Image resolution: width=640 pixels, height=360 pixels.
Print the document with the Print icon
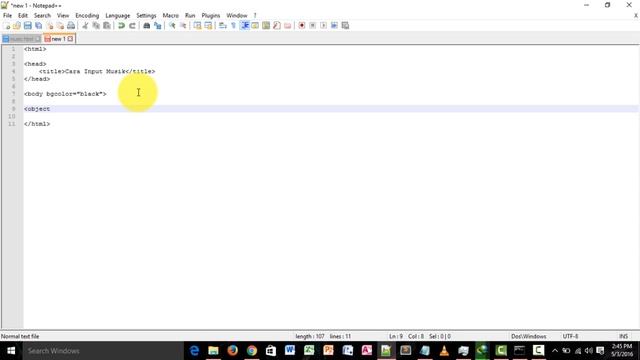(x=71, y=26)
